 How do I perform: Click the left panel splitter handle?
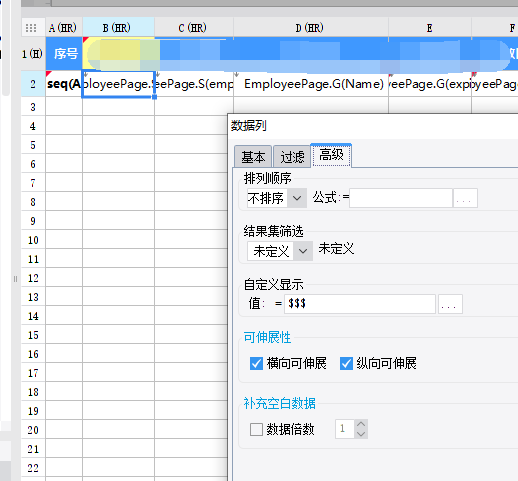coord(15,279)
